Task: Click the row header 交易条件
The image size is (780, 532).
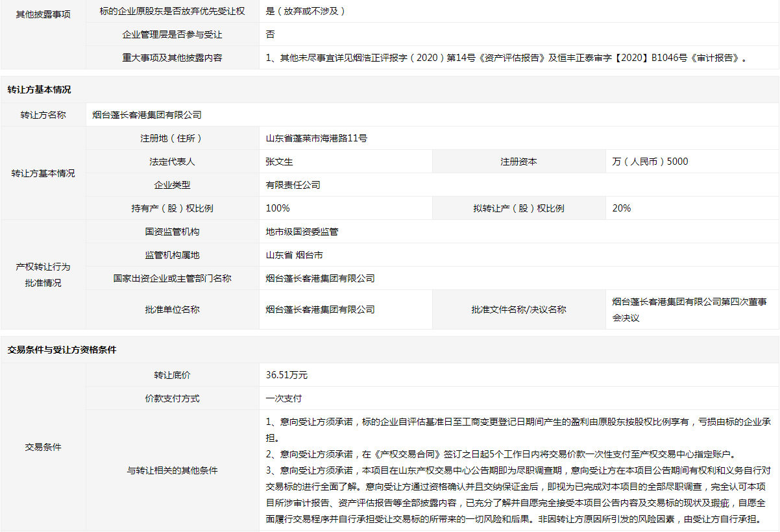Action: tap(43, 447)
